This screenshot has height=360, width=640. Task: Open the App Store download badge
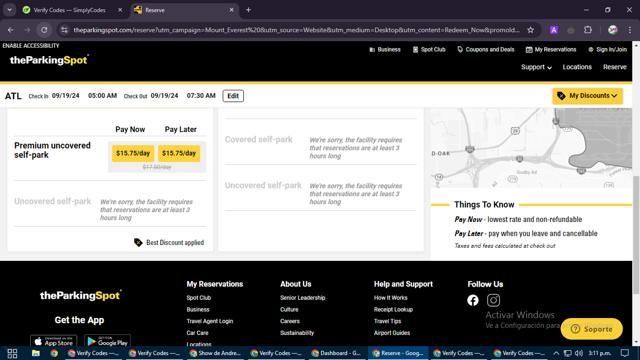point(53,341)
